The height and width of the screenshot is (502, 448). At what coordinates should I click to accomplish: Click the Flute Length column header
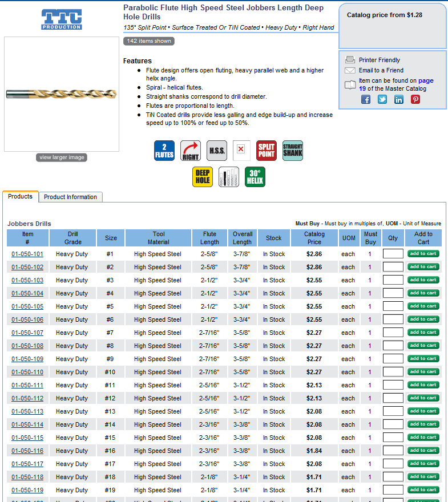pos(209,238)
